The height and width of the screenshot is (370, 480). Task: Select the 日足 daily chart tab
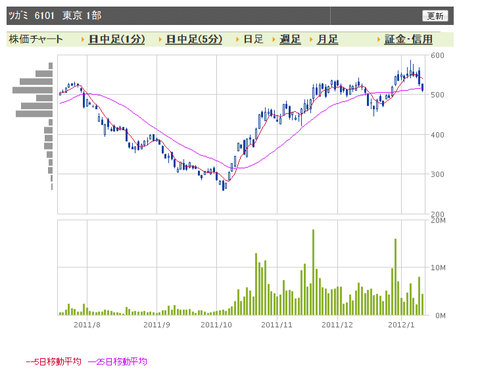253,39
